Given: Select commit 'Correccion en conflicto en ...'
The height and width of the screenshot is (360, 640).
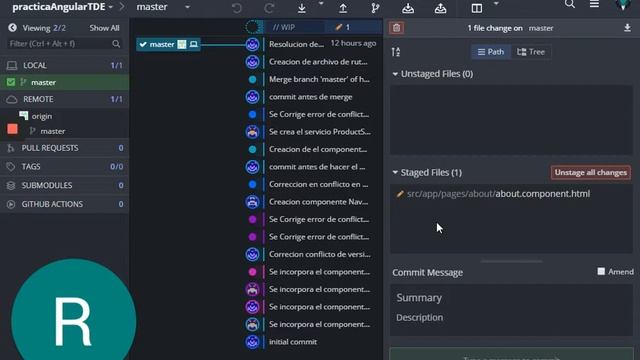Looking at the screenshot, I should click(318, 184).
